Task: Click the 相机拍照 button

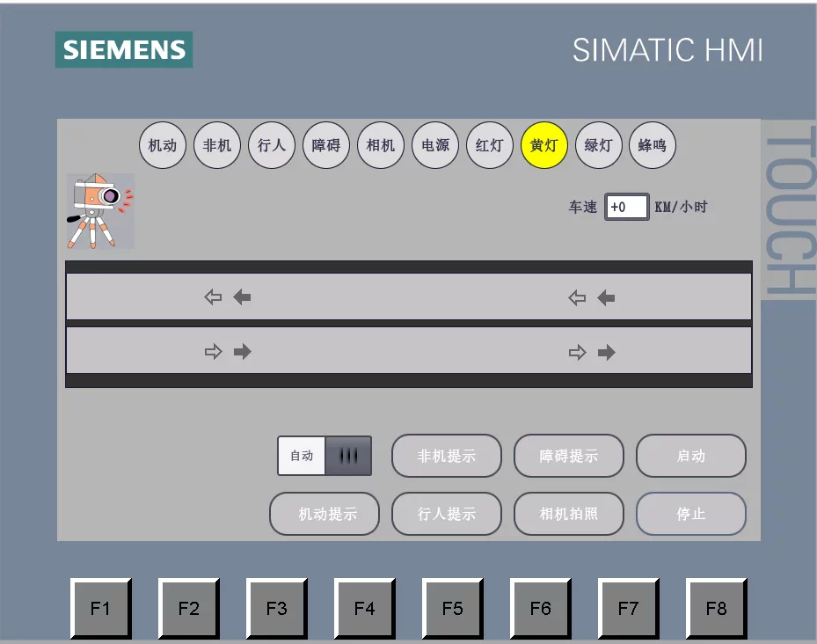Action: pos(568,514)
